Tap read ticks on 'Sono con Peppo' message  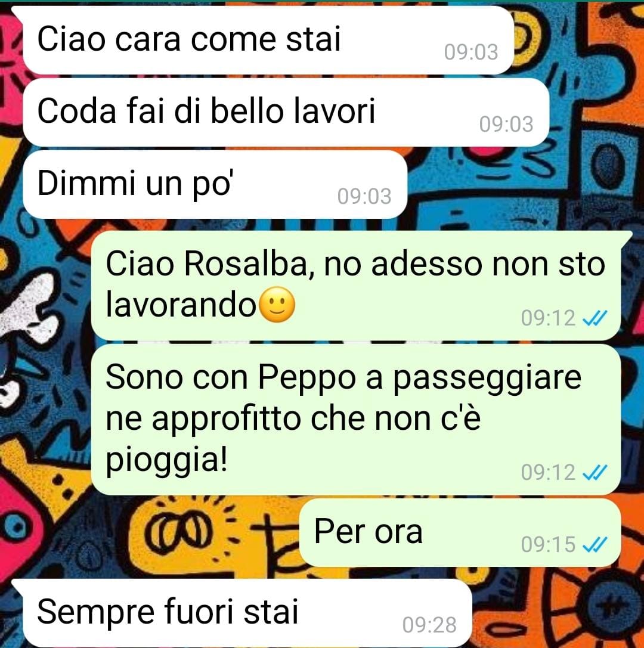click(595, 472)
